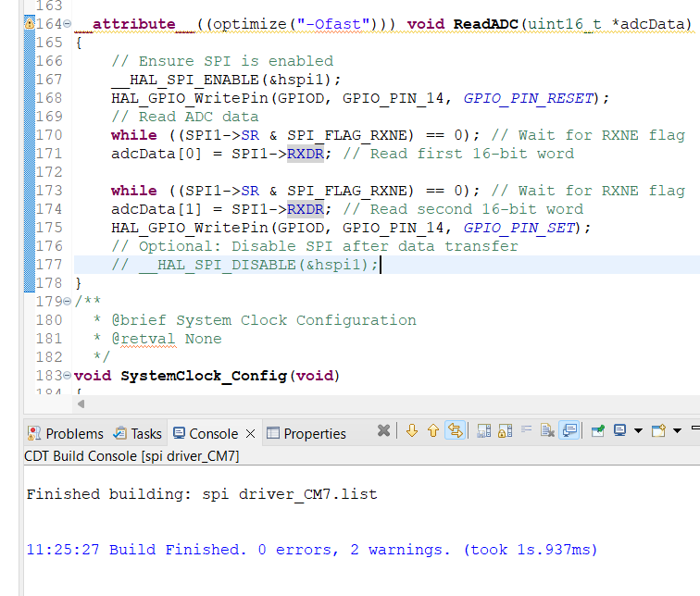Click warning marker on line 164
700x596 pixels.
pos(30,23)
